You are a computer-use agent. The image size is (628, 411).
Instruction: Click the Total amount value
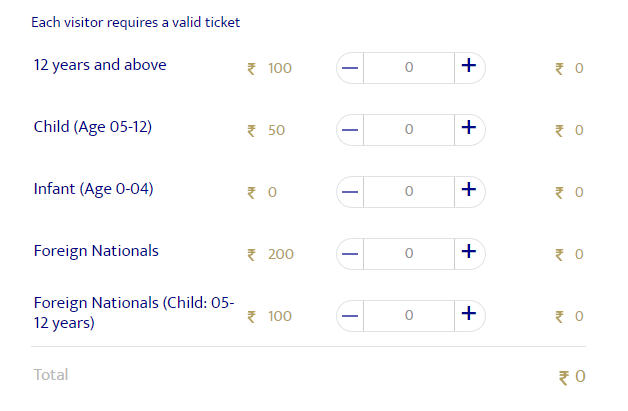572,377
